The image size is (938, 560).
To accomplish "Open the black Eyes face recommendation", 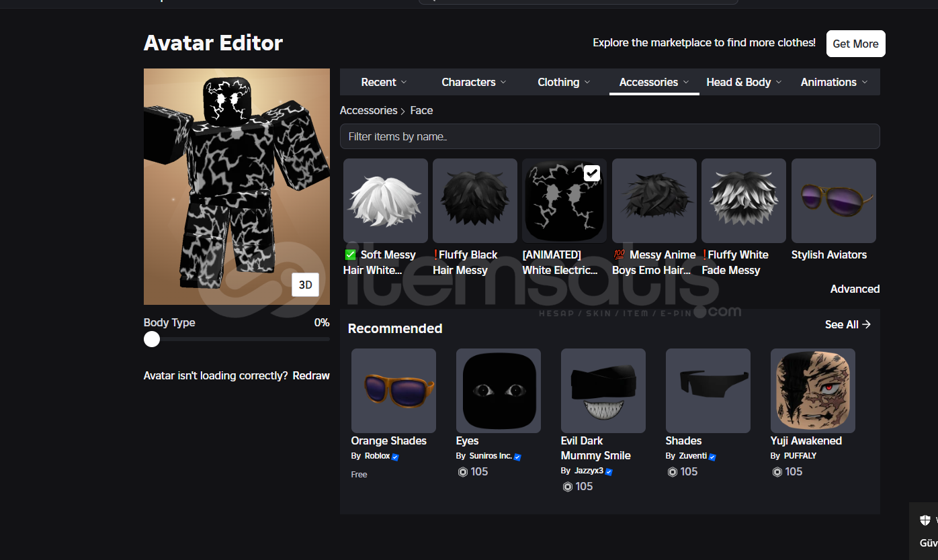I will (x=498, y=391).
